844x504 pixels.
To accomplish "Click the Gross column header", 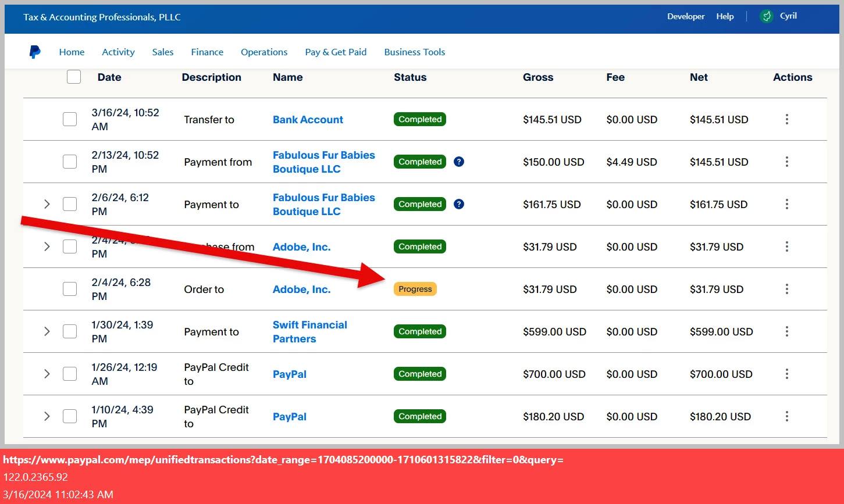I will click(x=538, y=77).
